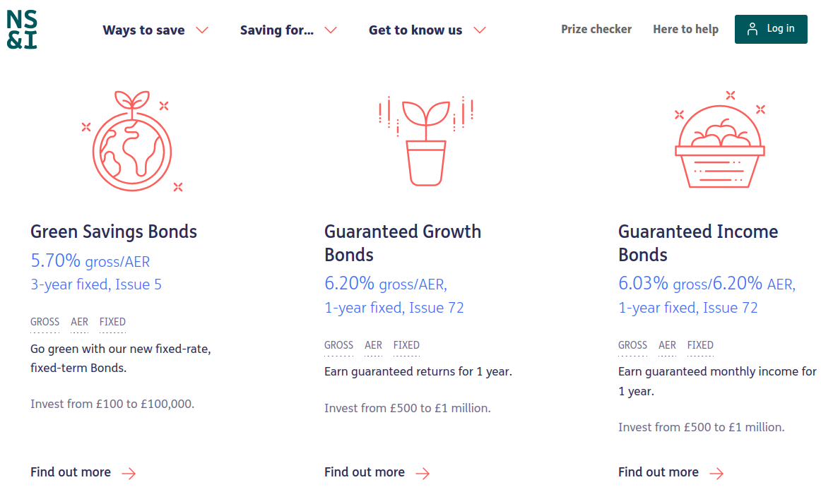Open the Ways to save menu
The image size is (821, 504).
pyautogui.click(x=143, y=30)
